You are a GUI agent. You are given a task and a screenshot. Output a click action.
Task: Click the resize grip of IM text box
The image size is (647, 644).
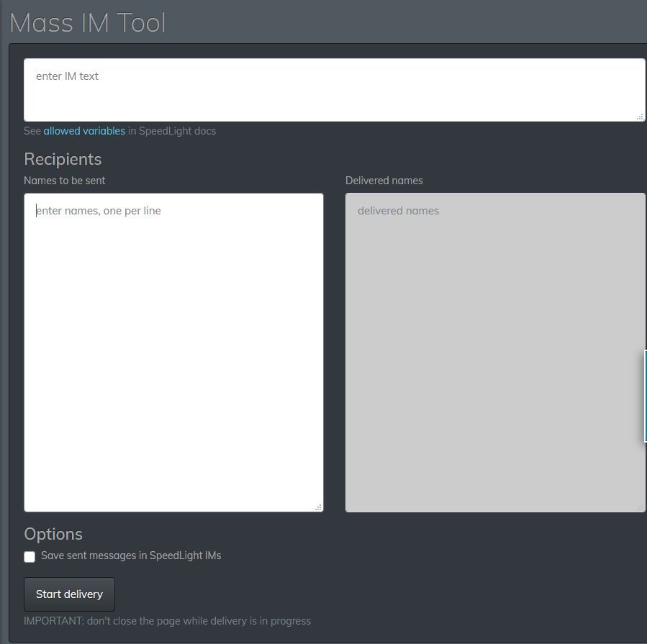click(x=640, y=116)
